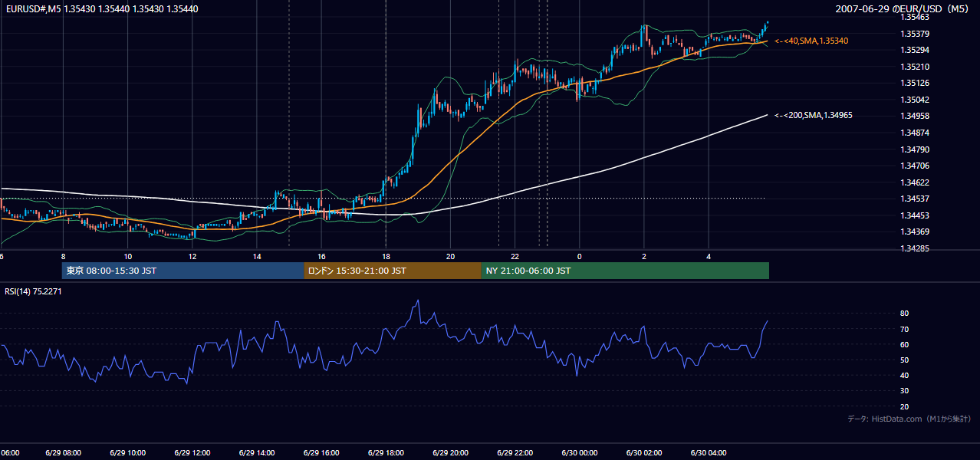Click RSI scale value 80
The height and width of the screenshot is (460, 980).
[x=905, y=314]
